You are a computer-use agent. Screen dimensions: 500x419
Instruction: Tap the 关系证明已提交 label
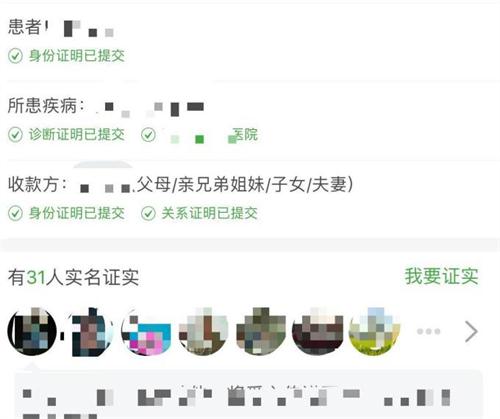click(x=209, y=213)
